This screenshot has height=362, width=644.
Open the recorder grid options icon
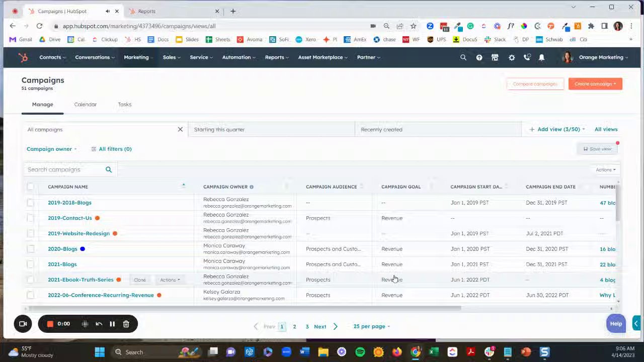coord(85,324)
